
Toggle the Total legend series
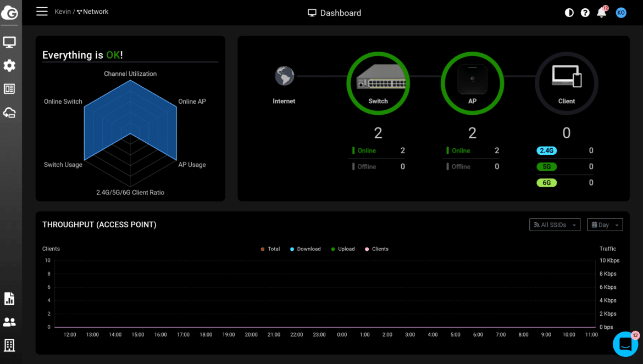point(270,249)
